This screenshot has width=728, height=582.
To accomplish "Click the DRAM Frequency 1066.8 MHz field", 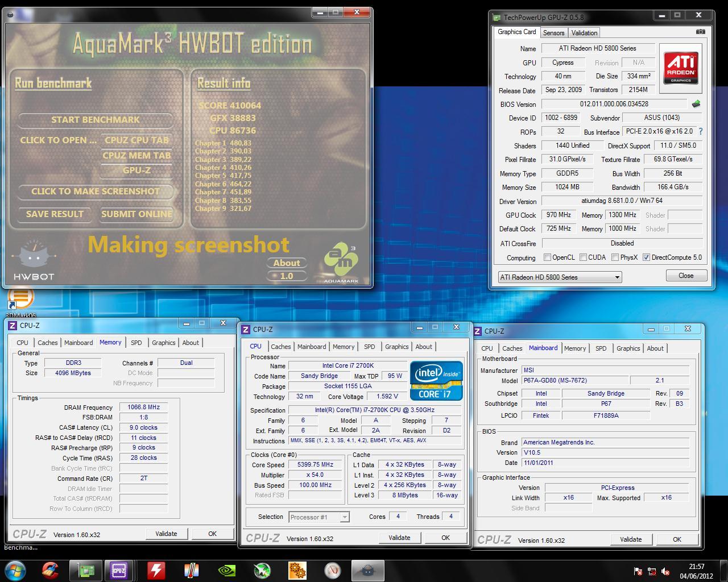I will pyautogui.click(x=143, y=408).
